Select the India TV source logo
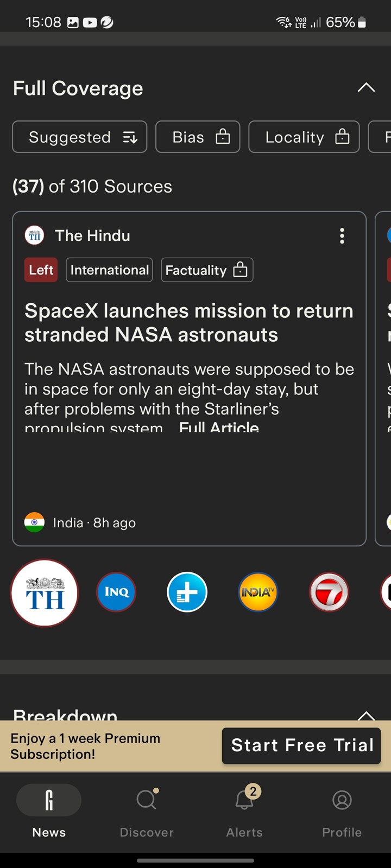391x868 pixels. pyautogui.click(x=258, y=592)
